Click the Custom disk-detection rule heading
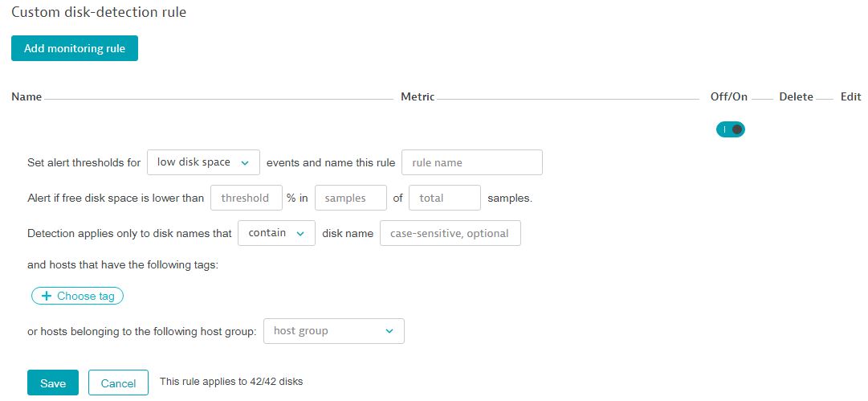 tap(99, 13)
